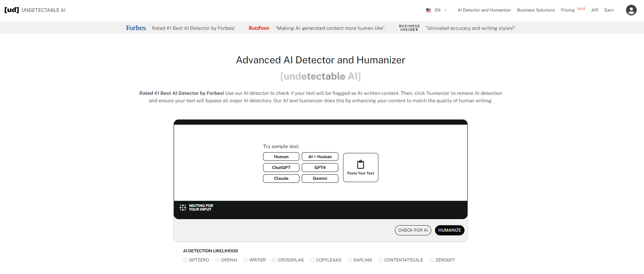The image size is (644, 274).
Task: Select the OPENAI detector indicator
Action: click(217, 260)
